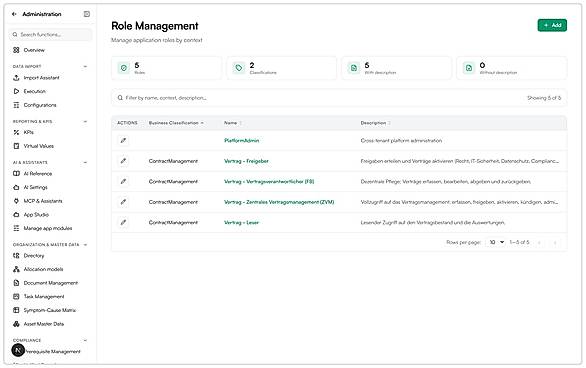Image resolution: width=586 pixels, height=368 pixels.
Task: Click the Allocation models icon
Action: (16, 269)
